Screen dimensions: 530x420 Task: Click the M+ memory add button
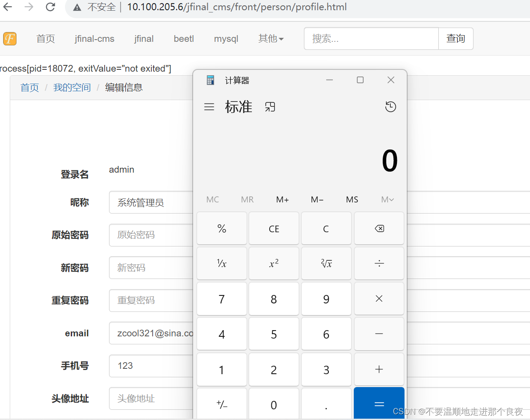point(282,200)
